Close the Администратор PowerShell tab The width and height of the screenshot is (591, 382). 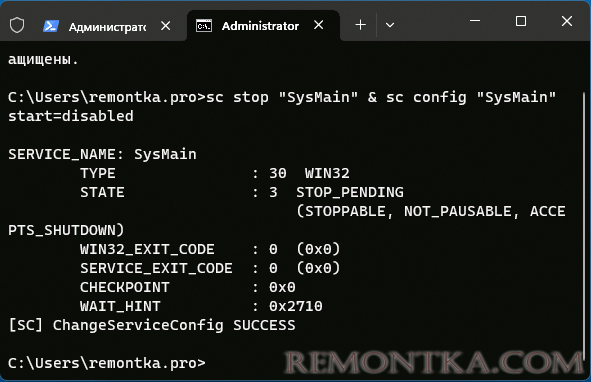pyautogui.click(x=165, y=26)
